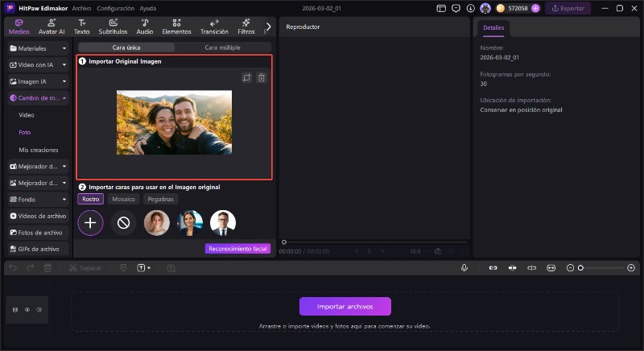
Task: Open the feedback message icon
Action: 456,8
